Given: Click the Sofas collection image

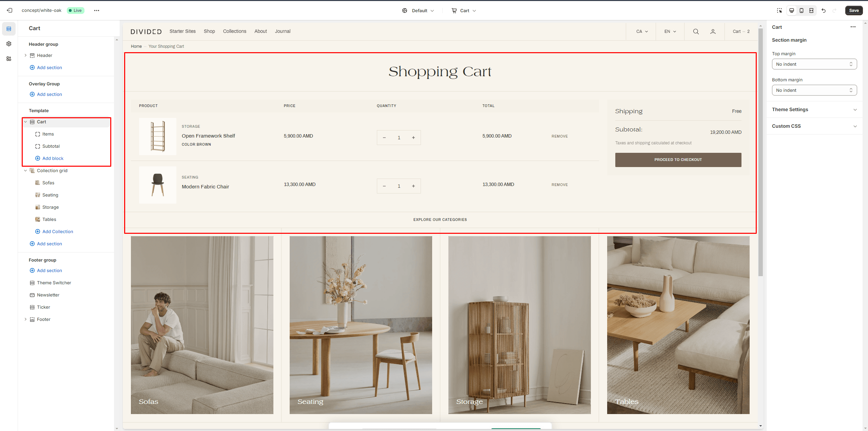Looking at the screenshot, I should click(x=202, y=325).
